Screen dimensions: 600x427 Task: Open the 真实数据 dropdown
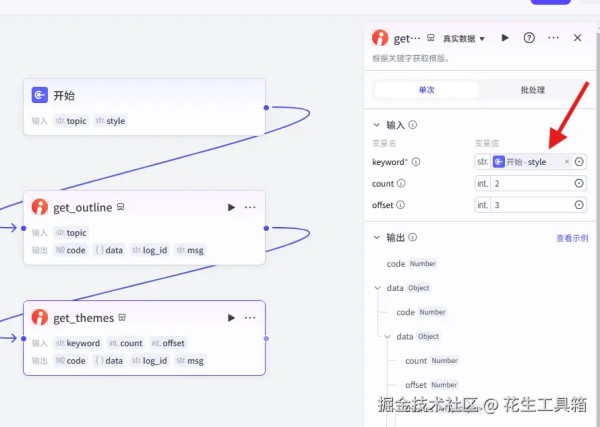point(464,39)
